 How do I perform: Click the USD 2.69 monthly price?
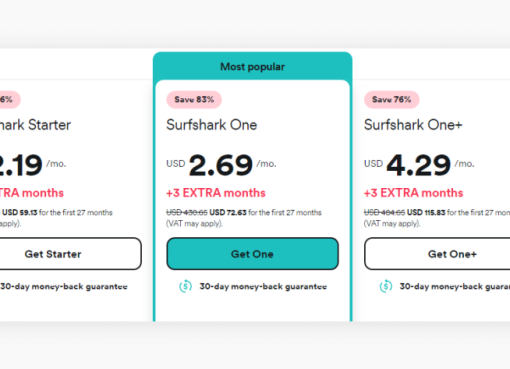click(x=221, y=165)
